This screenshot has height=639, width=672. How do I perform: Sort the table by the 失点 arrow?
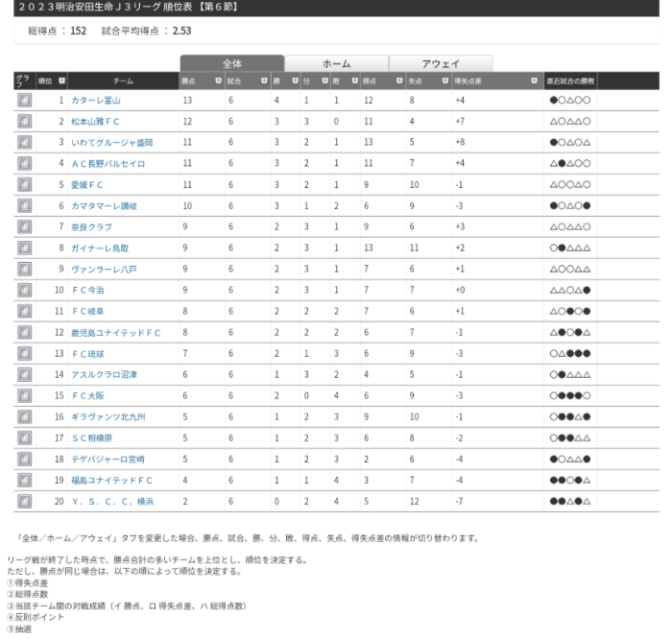pyautogui.click(x=444, y=82)
